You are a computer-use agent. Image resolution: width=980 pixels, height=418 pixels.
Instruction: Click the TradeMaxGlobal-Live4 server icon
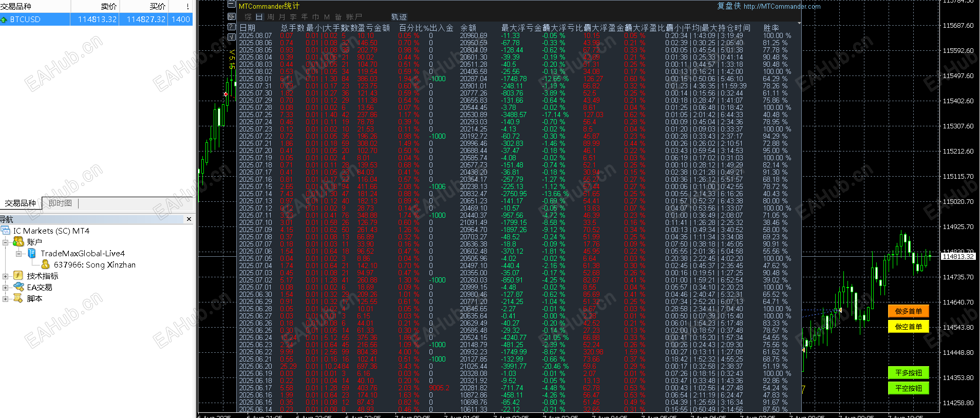coord(32,253)
